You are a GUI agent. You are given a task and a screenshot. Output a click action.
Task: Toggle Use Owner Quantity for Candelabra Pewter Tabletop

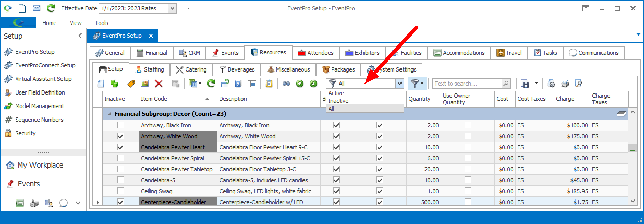tap(468, 169)
